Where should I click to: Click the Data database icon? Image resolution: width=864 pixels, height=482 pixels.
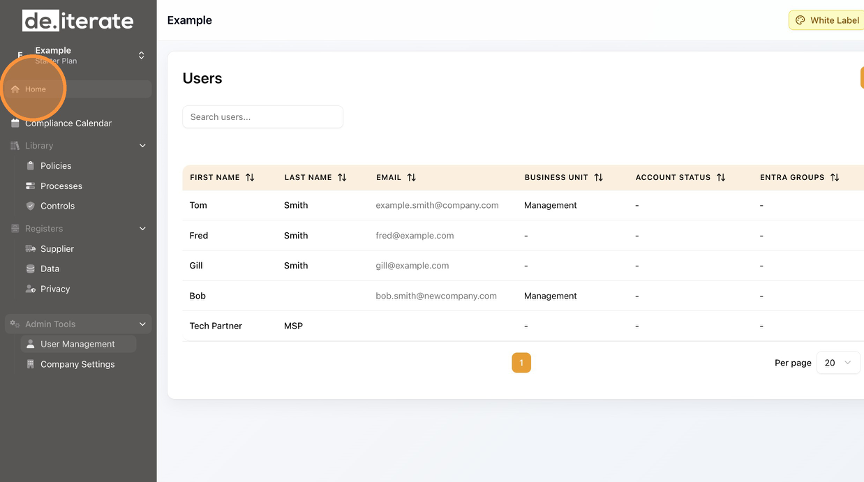point(31,269)
